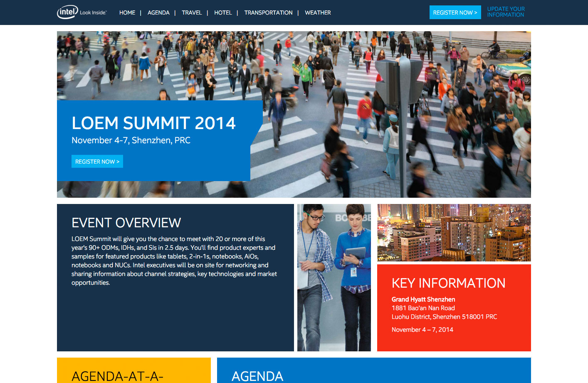Go to the AGENDA nav page

(x=158, y=12)
